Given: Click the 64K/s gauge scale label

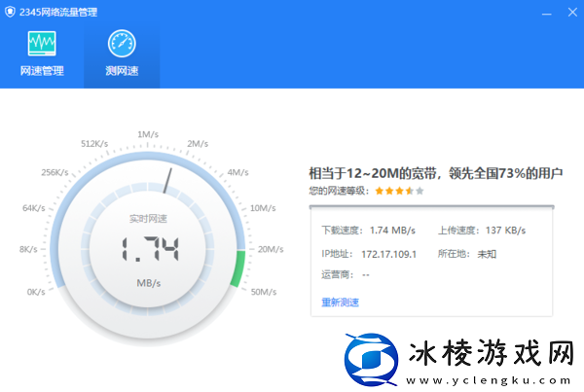Looking at the screenshot, I should pos(33,208).
